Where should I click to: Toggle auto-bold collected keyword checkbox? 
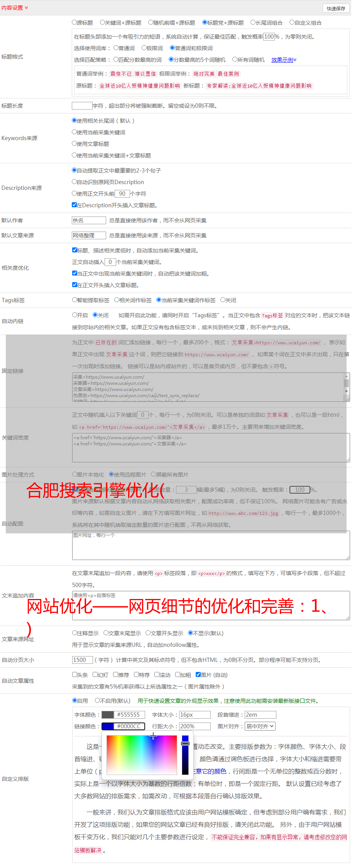click(74, 273)
